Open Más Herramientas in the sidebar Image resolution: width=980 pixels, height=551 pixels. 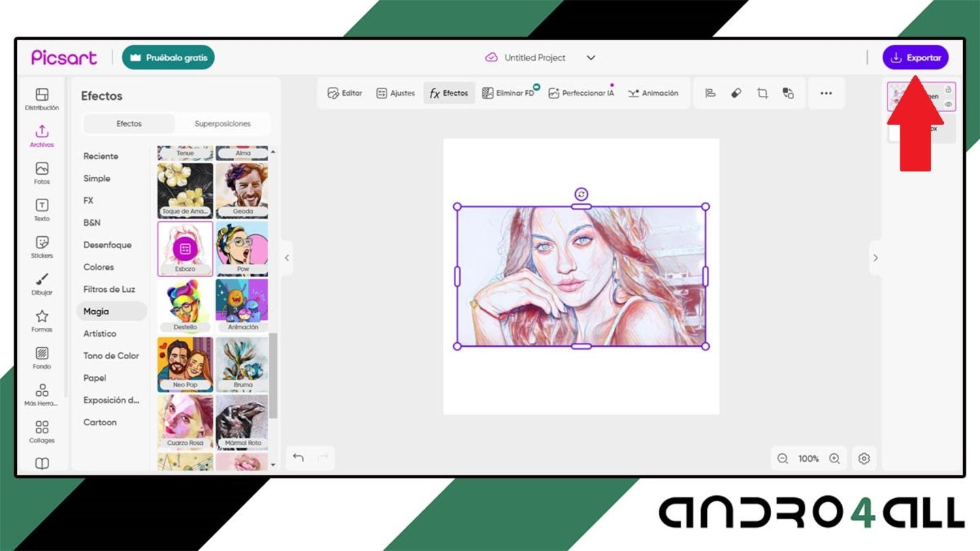pyautogui.click(x=42, y=395)
